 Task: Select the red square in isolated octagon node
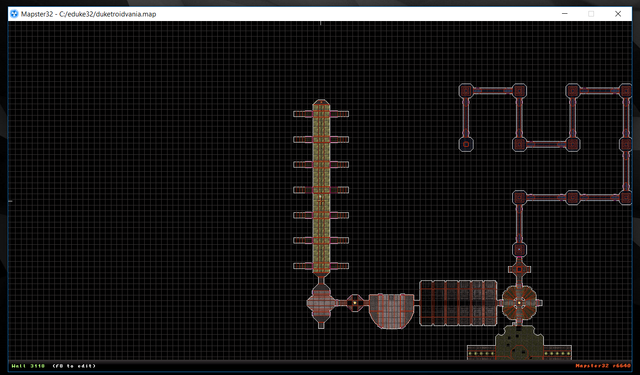pos(466,144)
